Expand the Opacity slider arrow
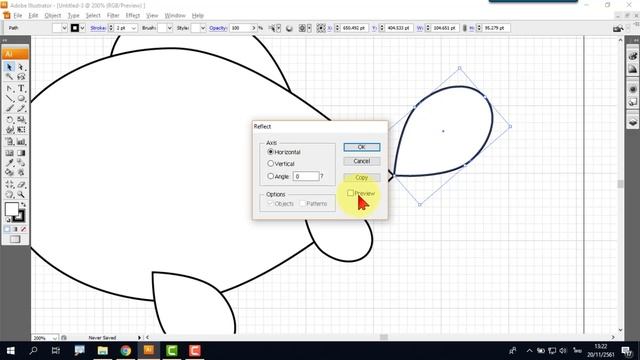The image size is (640, 360). point(254,28)
